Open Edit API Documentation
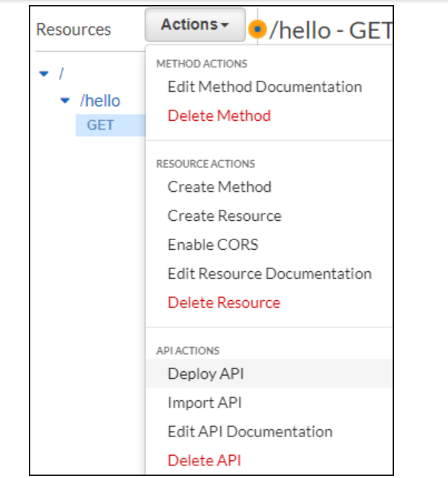This screenshot has height=478, width=448. point(249,431)
